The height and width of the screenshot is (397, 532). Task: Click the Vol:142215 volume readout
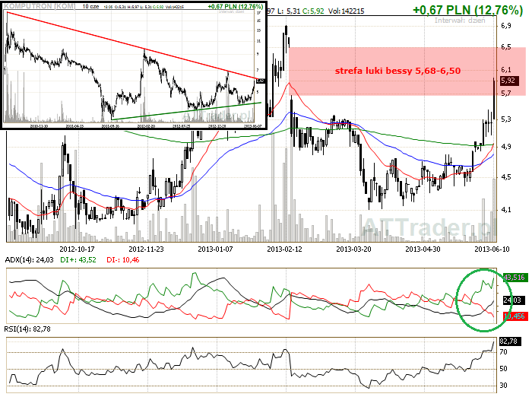346,11
